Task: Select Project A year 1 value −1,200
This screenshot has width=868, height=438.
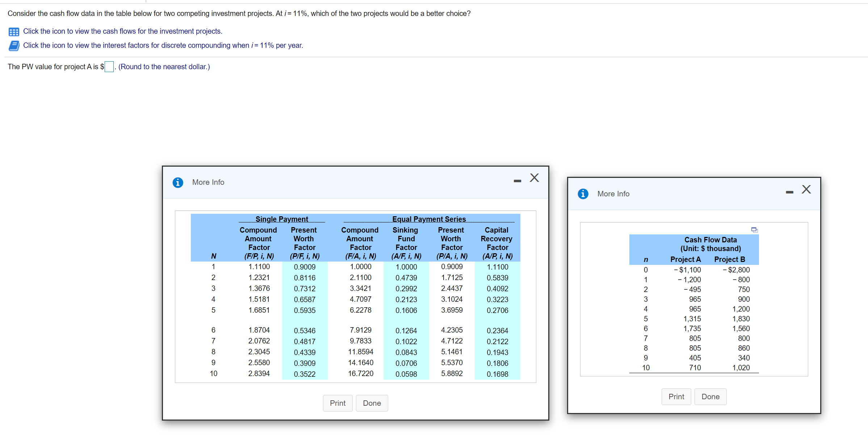Action: click(x=689, y=280)
